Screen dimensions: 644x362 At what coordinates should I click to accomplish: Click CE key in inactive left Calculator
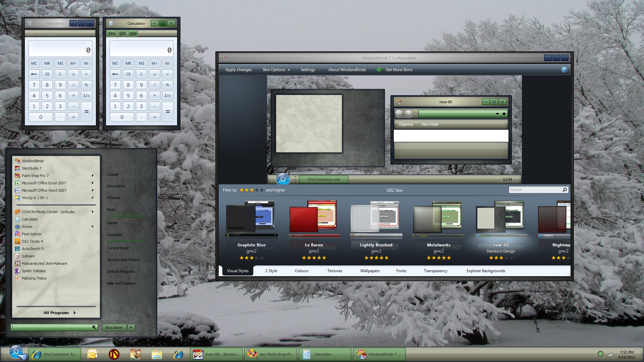point(47,74)
